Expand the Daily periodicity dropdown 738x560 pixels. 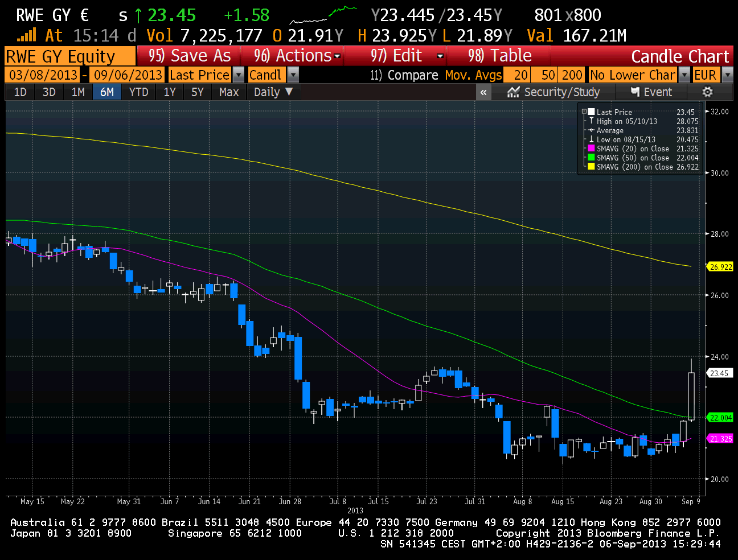pos(273,92)
